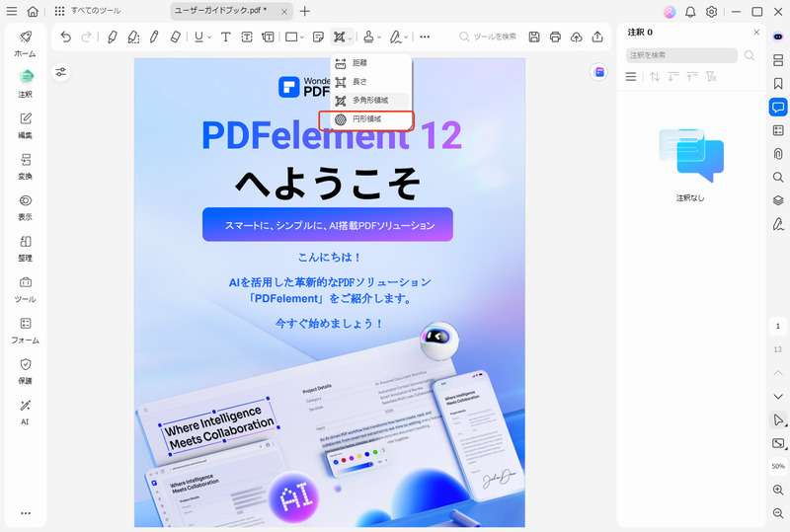
Task: Expand the Signature dropdown arrow
Action: coord(406,38)
